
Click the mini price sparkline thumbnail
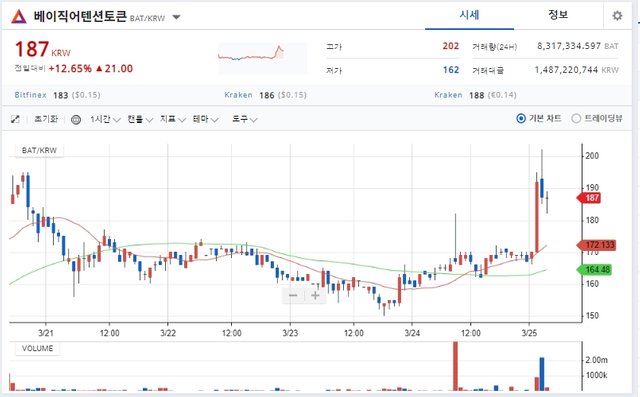[262, 58]
